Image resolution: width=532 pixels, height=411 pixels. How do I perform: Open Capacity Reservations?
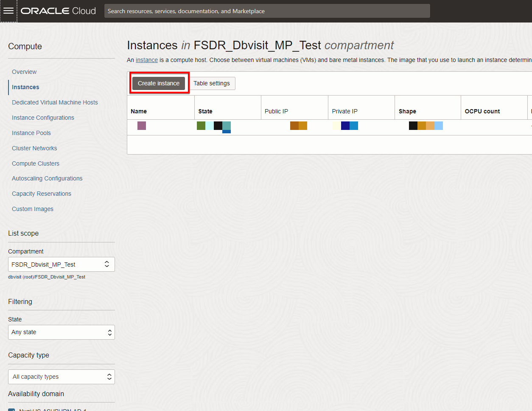pos(42,194)
